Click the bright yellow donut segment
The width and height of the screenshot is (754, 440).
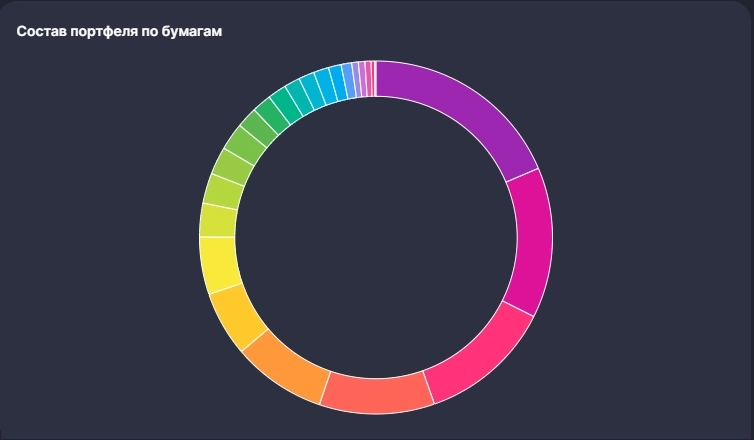[218, 264]
